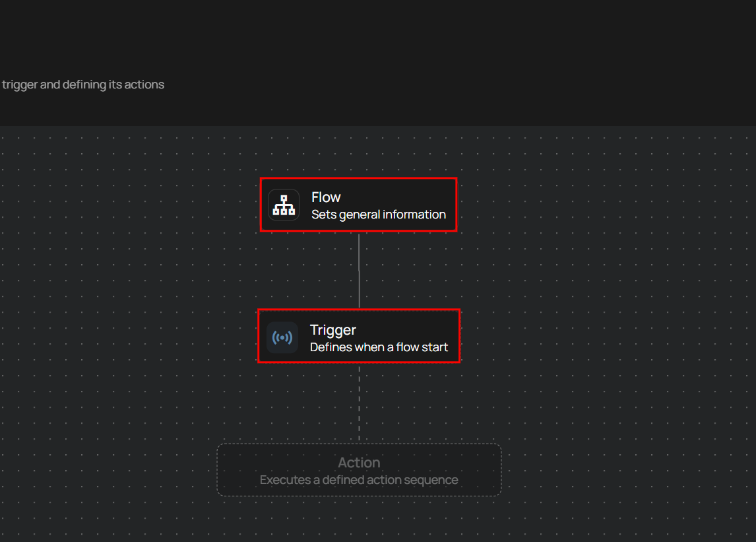Open the dashed Action placeholder node
Viewport: 756px width, 542px height.
click(x=359, y=469)
